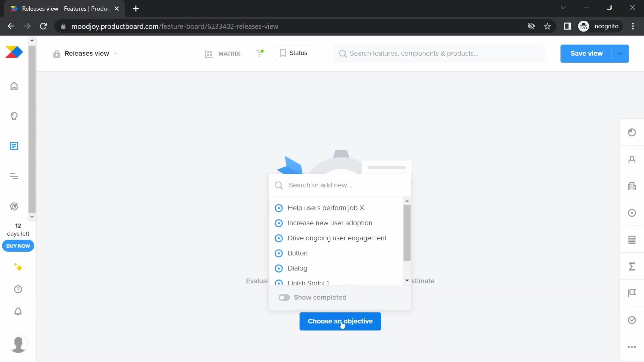Click the tracking protection eye icon
Screen dimensions: 644x362
(x=531, y=26)
